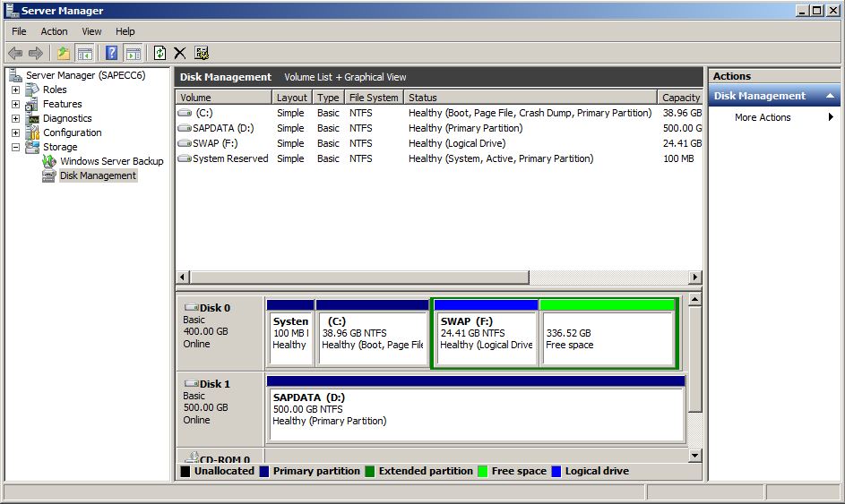Open the Action menu
845x504 pixels.
(55, 31)
